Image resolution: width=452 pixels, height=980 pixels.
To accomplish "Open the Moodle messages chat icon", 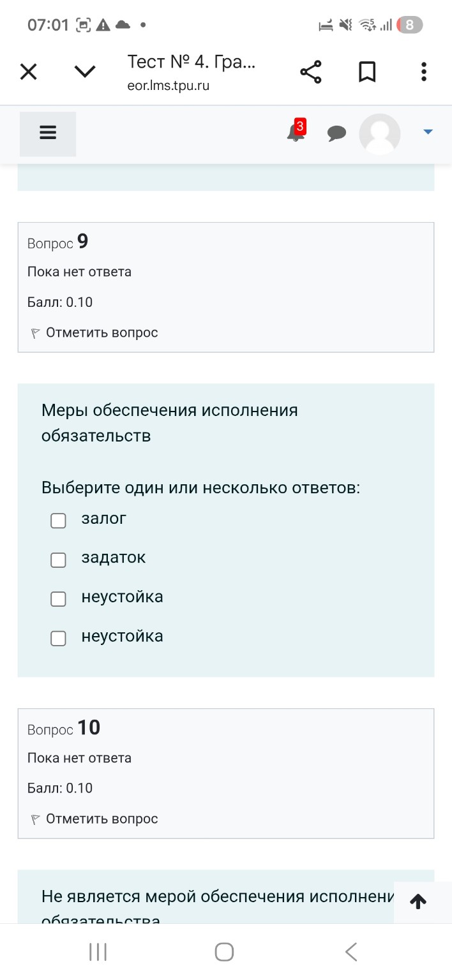I will 337,133.
